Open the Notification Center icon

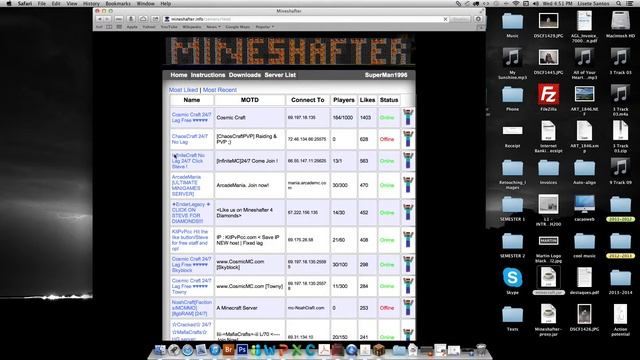tap(631, 3)
